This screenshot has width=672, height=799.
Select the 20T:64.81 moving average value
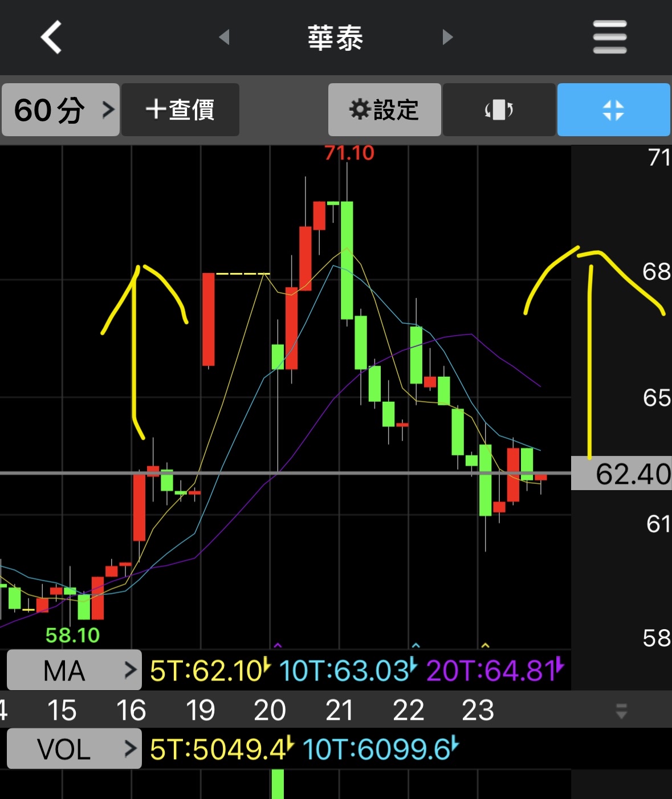[495, 670]
